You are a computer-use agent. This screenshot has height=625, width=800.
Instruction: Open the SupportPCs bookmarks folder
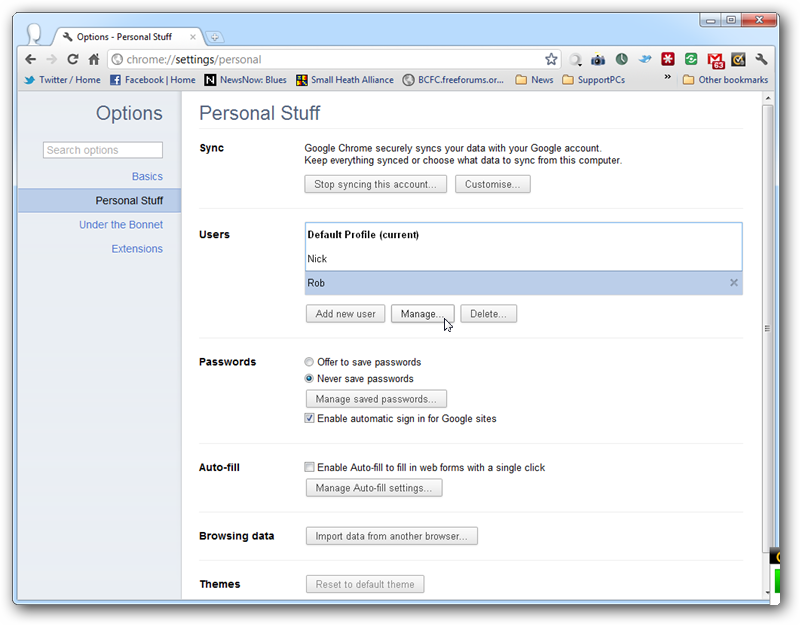click(x=593, y=80)
